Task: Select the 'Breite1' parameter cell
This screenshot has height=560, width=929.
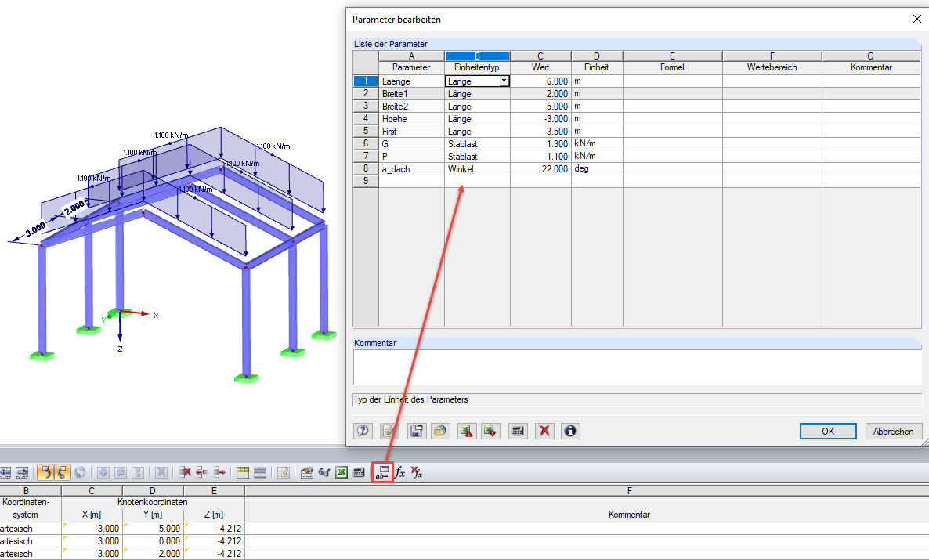Action: (411, 94)
